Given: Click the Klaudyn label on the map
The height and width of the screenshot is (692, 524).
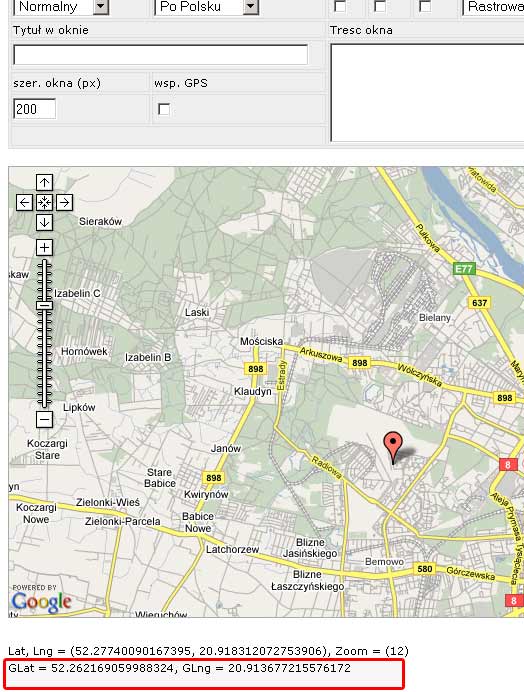Looking at the screenshot, I should [253, 391].
